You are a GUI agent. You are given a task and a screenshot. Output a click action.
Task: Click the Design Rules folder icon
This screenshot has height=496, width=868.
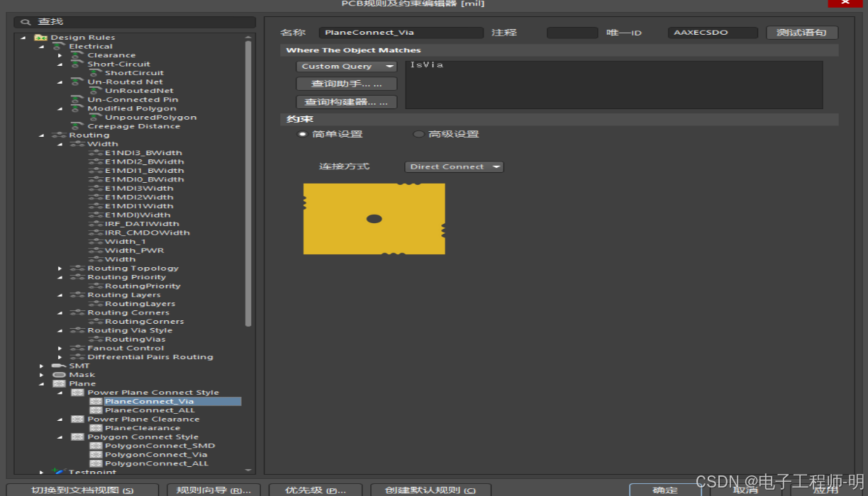[40, 38]
